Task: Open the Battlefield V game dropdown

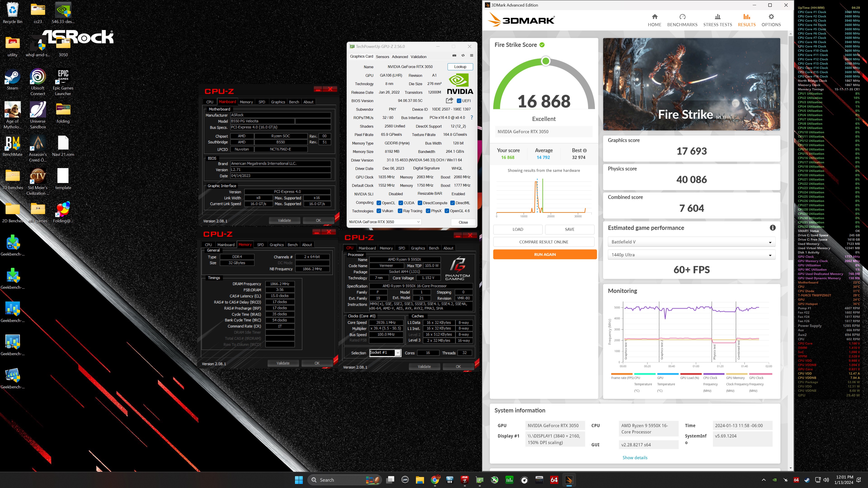Action: (691, 242)
